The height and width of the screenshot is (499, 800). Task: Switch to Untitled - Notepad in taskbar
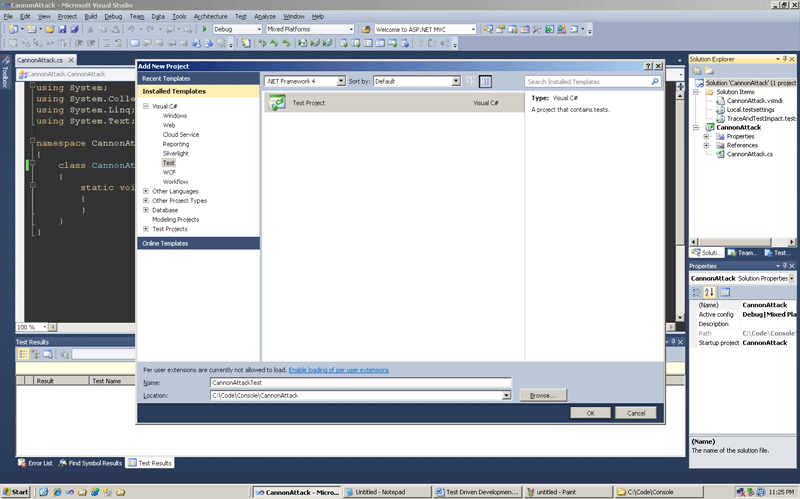[387, 492]
